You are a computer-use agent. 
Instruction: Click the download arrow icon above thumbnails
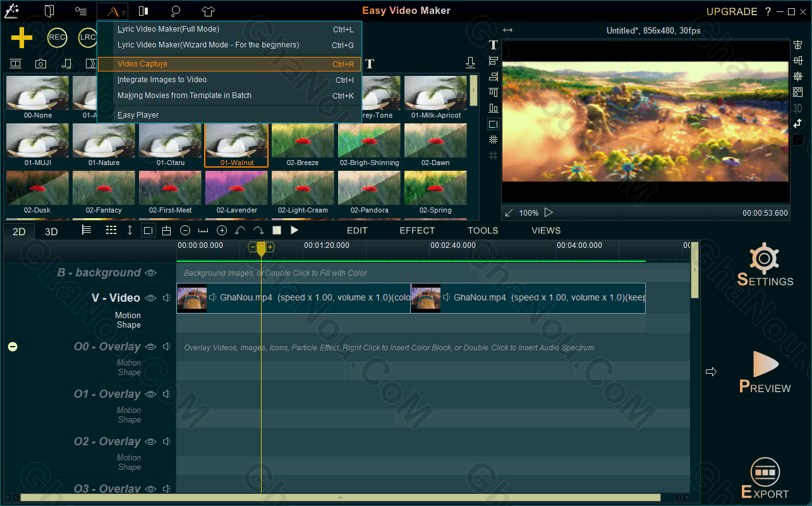point(470,63)
